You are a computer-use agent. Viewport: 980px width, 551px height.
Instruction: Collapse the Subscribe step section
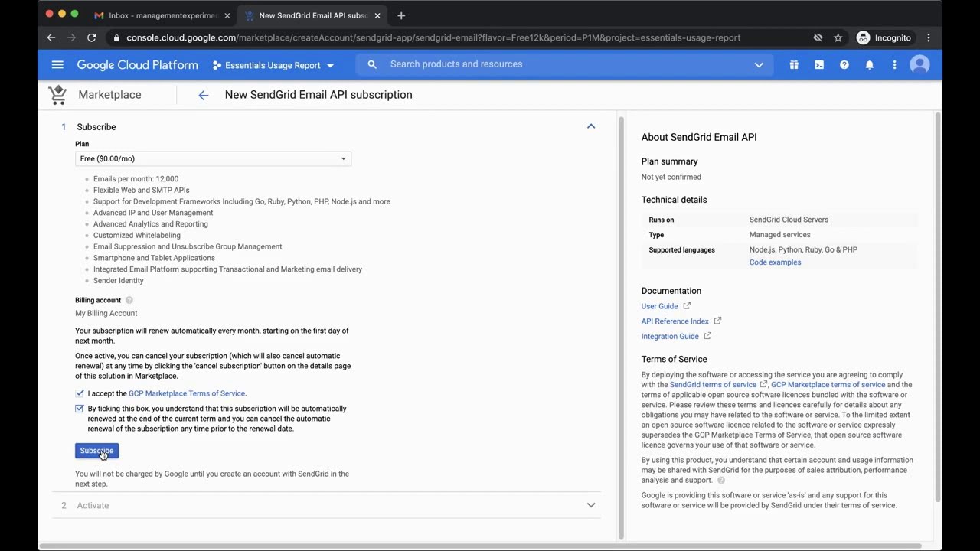[591, 126]
